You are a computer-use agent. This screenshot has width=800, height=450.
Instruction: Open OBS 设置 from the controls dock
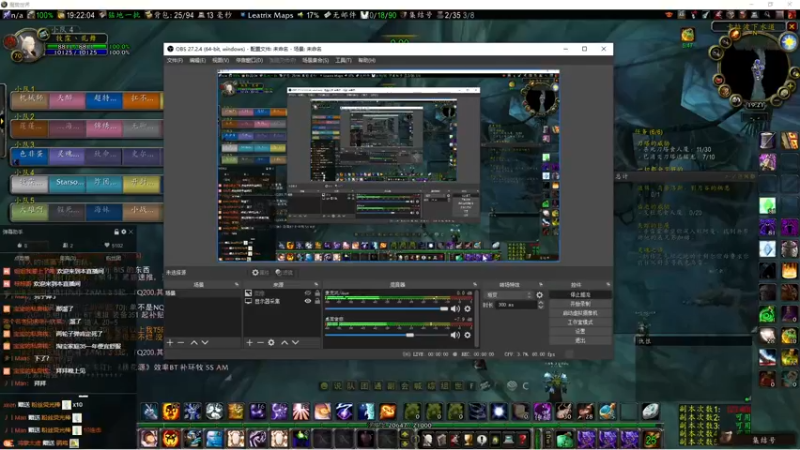click(x=580, y=331)
